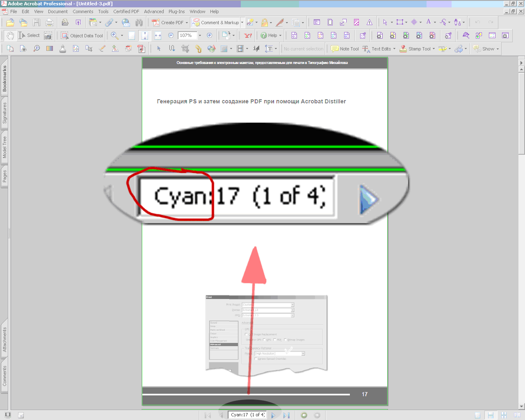Open the Certified PDF menu
Image resolution: width=525 pixels, height=420 pixels.
126,11
